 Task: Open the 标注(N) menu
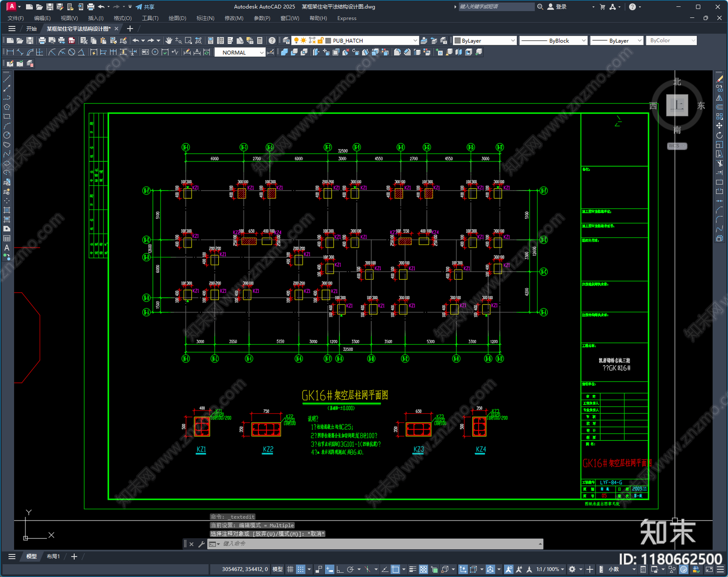[x=205, y=18]
